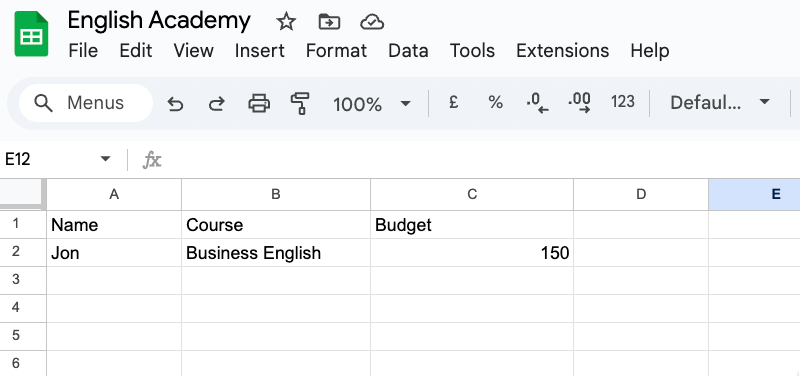Check the cloud save status icon
This screenshot has height=376, width=800.
pyautogui.click(x=372, y=22)
